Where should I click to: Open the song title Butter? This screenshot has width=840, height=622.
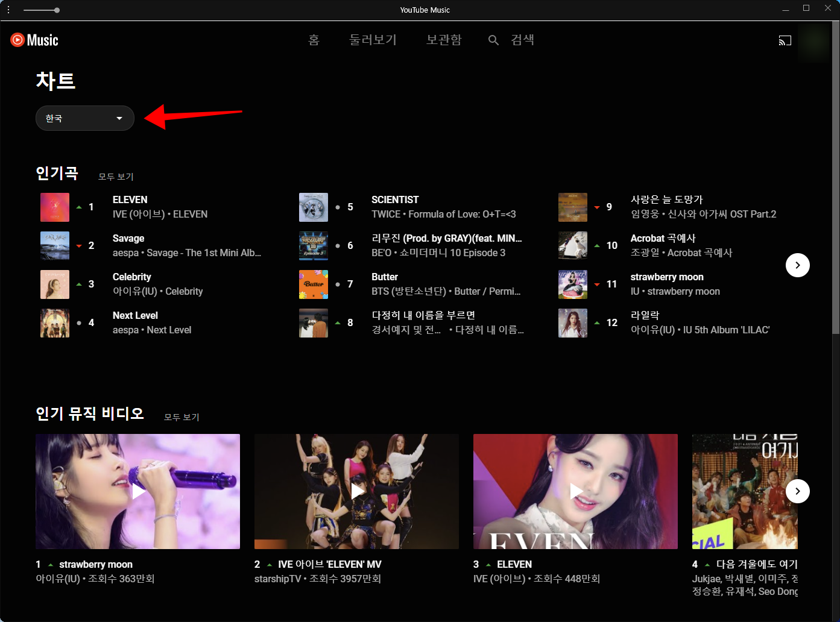[385, 277]
